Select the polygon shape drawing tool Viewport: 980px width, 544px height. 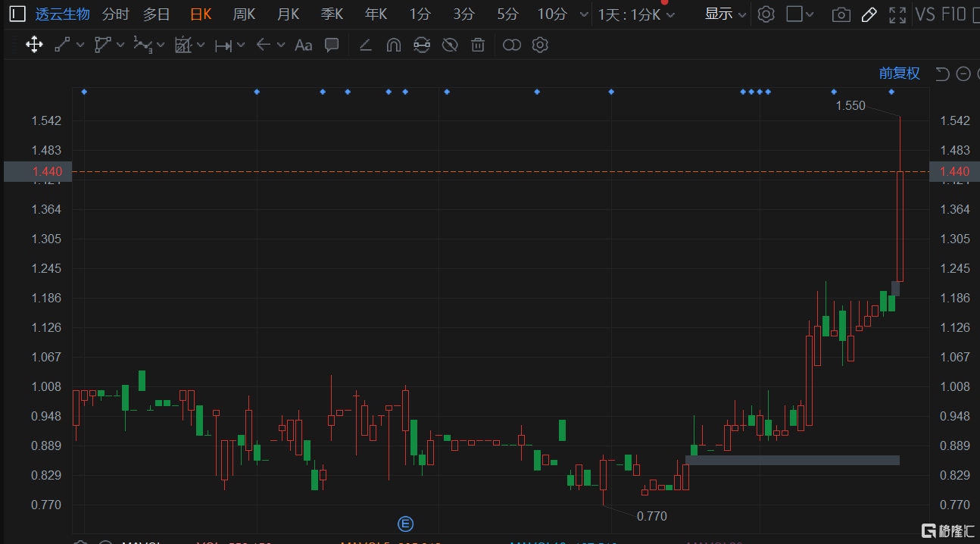pos(102,45)
